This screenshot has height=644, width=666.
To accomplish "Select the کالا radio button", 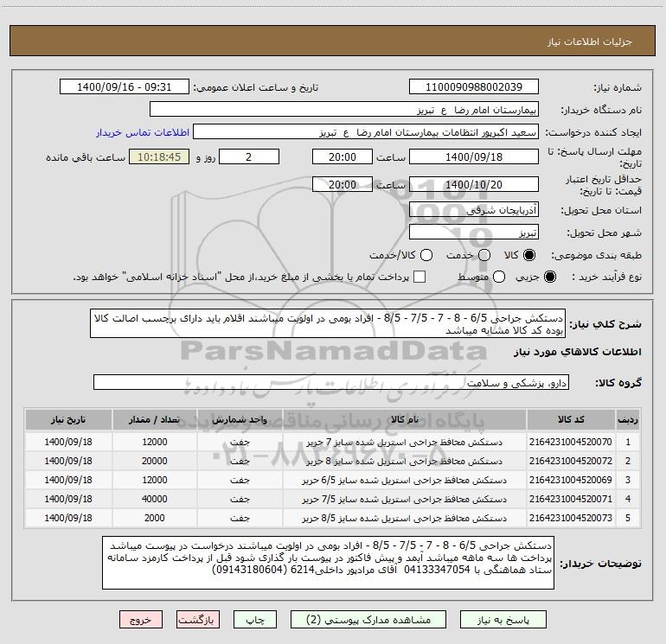I will click(529, 255).
